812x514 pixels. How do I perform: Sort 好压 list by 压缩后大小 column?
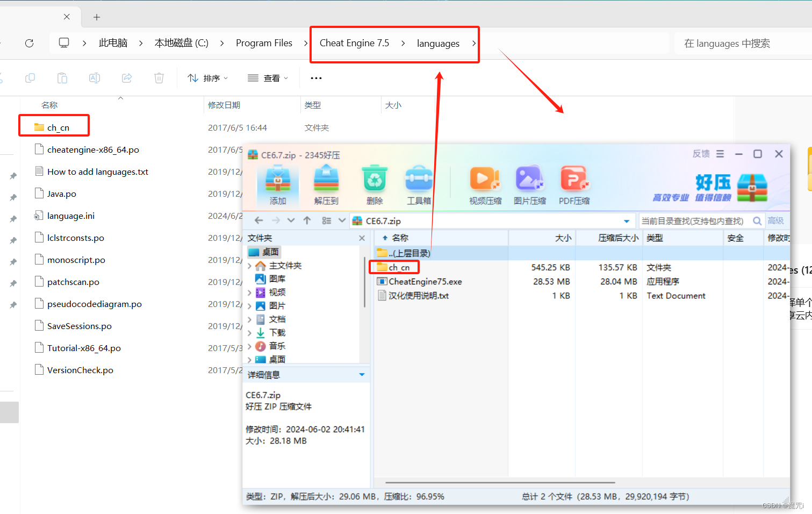point(608,238)
